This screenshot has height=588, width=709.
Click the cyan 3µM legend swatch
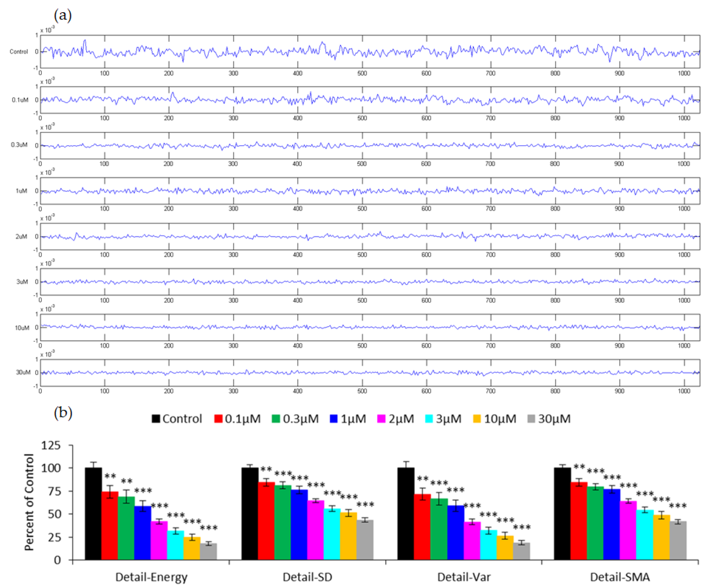coord(429,419)
